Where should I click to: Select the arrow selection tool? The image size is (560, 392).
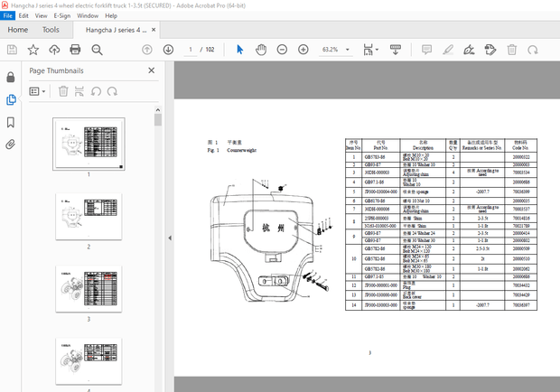(240, 50)
